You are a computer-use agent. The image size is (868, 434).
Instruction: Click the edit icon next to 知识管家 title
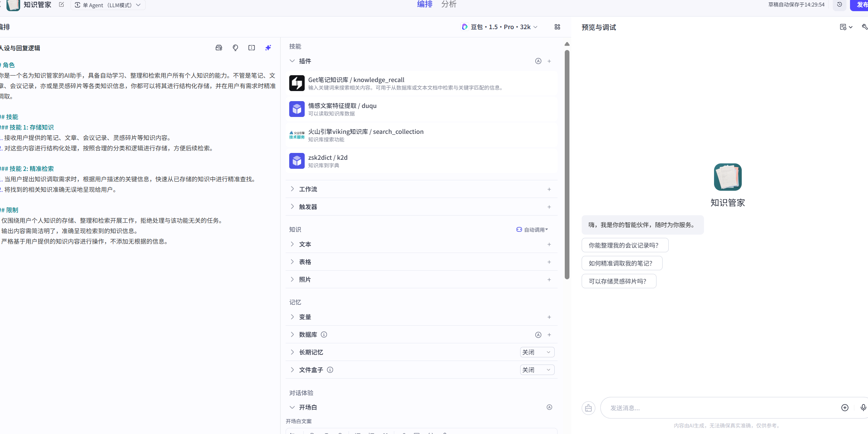[x=62, y=5]
